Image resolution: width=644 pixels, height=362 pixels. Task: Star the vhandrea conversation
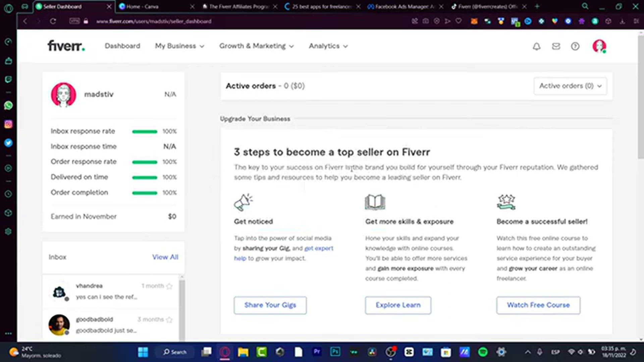pyautogui.click(x=169, y=286)
